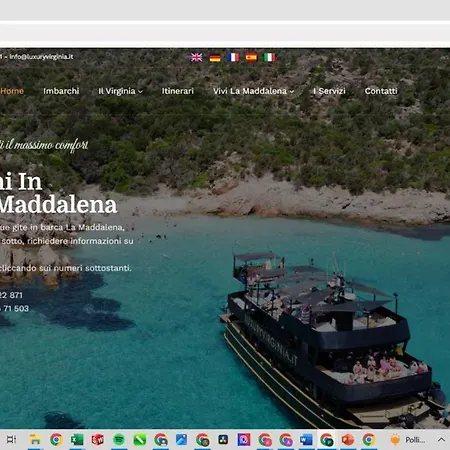This screenshot has width=450, height=450.
Task: Switch site language to English via UK flag
Action: tap(196, 58)
